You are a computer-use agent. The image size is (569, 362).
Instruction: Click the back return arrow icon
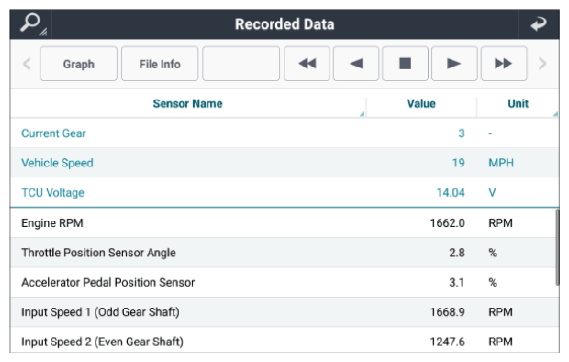point(538,24)
